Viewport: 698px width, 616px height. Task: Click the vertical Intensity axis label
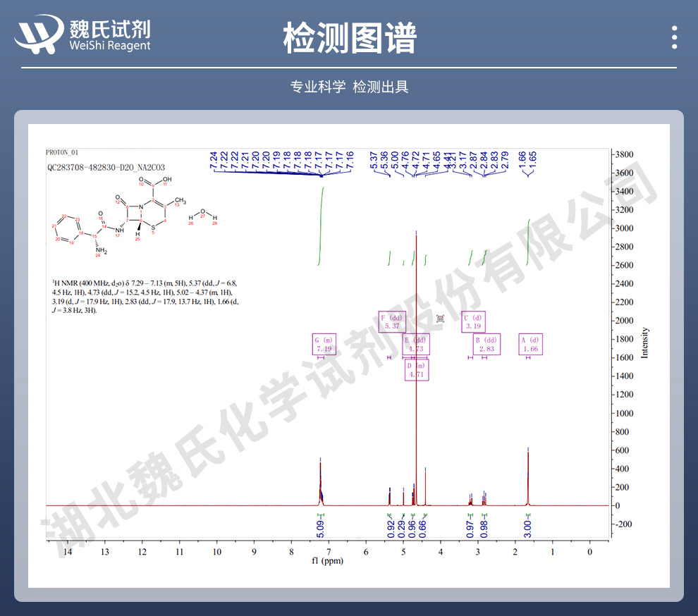click(644, 343)
